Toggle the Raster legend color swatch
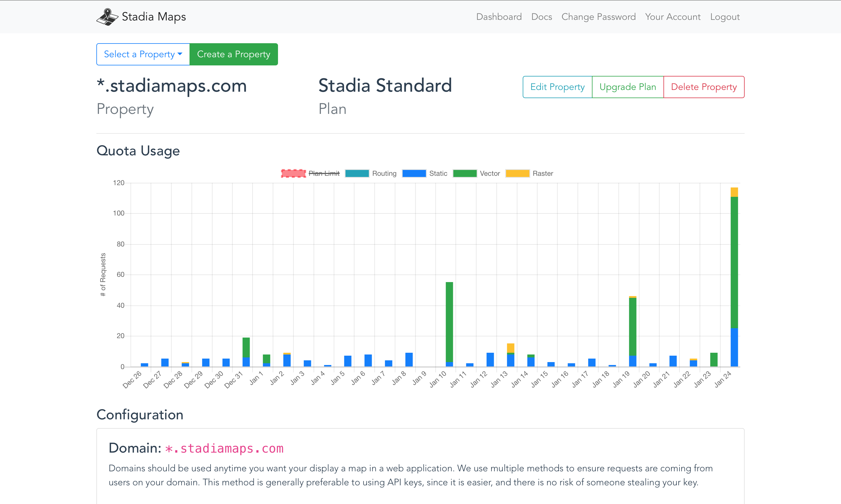 [x=517, y=173]
